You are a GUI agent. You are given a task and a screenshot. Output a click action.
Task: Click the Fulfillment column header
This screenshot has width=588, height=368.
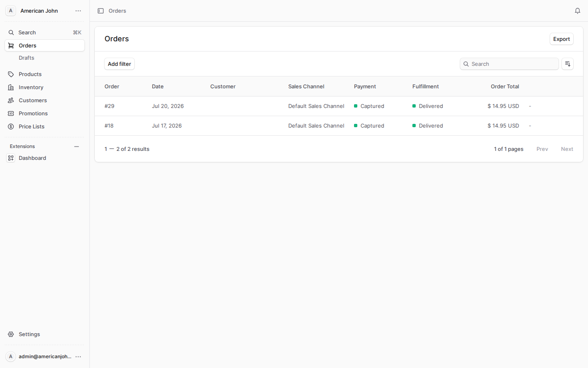(x=425, y=86)
